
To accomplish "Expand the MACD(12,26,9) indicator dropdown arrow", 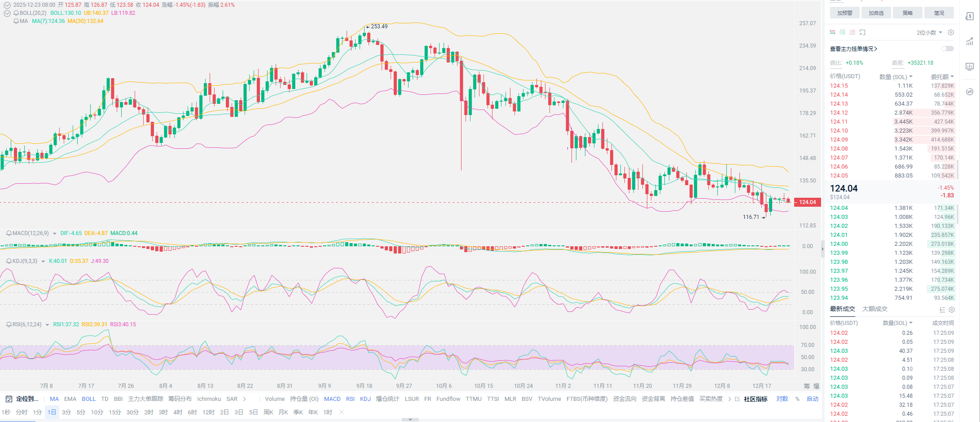I will pyautogui.click(x=55, y=234).
